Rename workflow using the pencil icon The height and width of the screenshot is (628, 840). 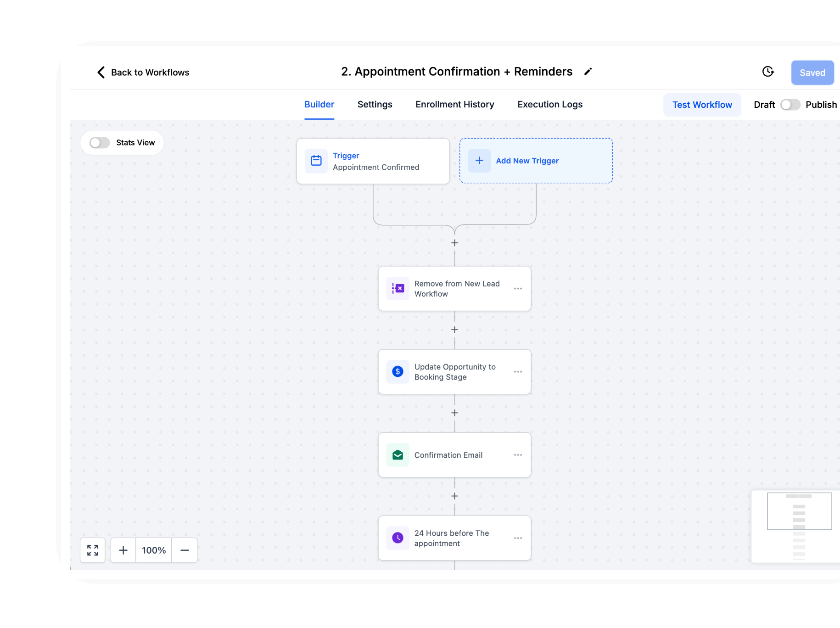[x=588, y=72]
